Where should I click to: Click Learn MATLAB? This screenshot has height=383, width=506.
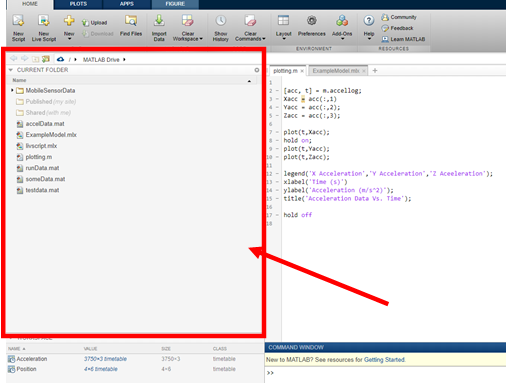click(x=403, y=39)
